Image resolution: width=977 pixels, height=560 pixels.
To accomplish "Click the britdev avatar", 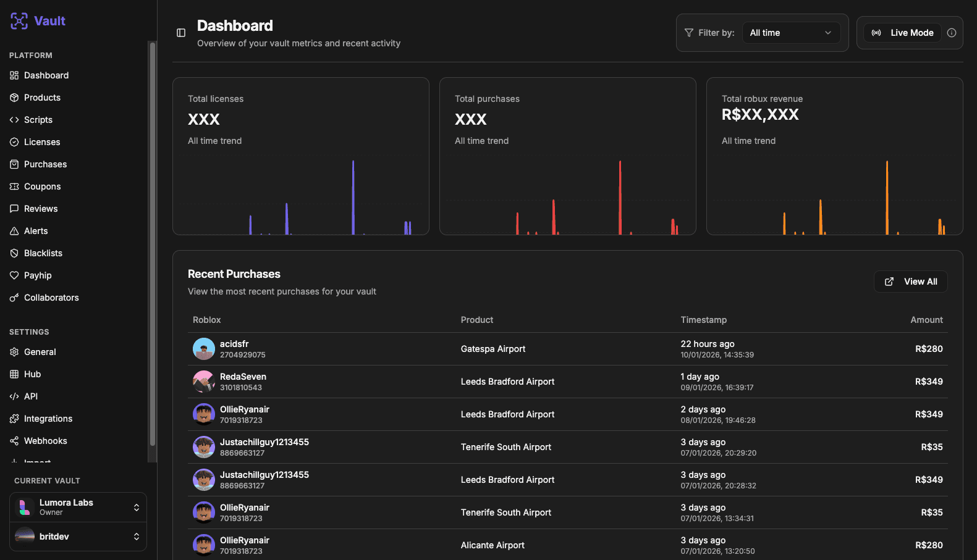I will 25,537.
